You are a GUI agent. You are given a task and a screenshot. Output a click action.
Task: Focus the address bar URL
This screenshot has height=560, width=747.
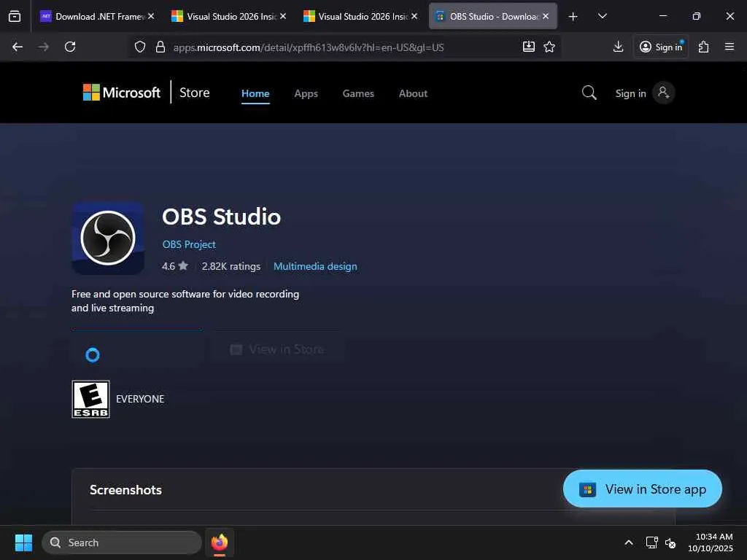309,47
